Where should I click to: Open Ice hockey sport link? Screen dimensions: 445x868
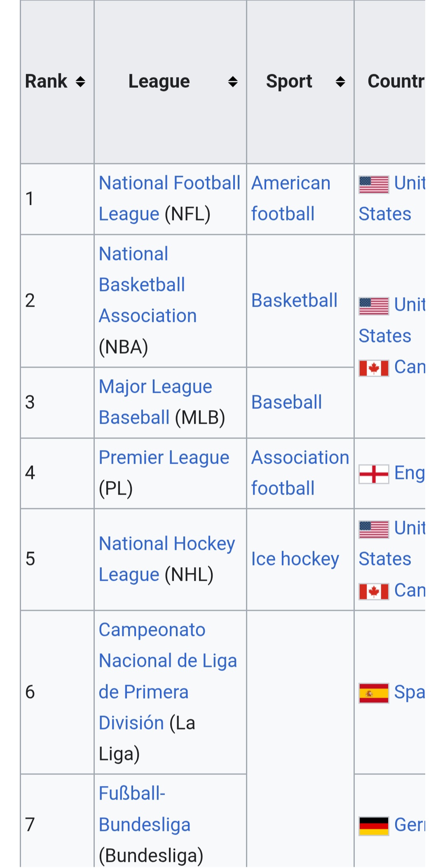coord(295,559)
